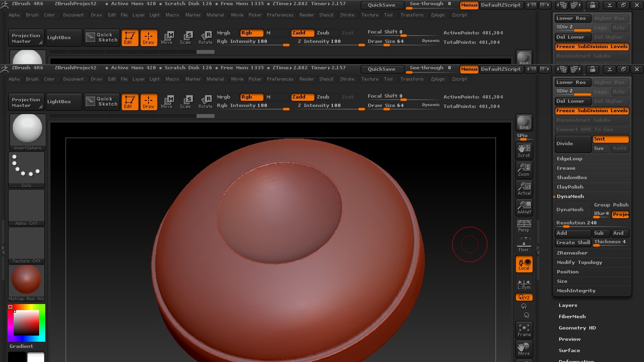The width and height of the screenshot is (644, 362).
Task: Click the L.Sym local symmetry icon
Action: [524, 284]
